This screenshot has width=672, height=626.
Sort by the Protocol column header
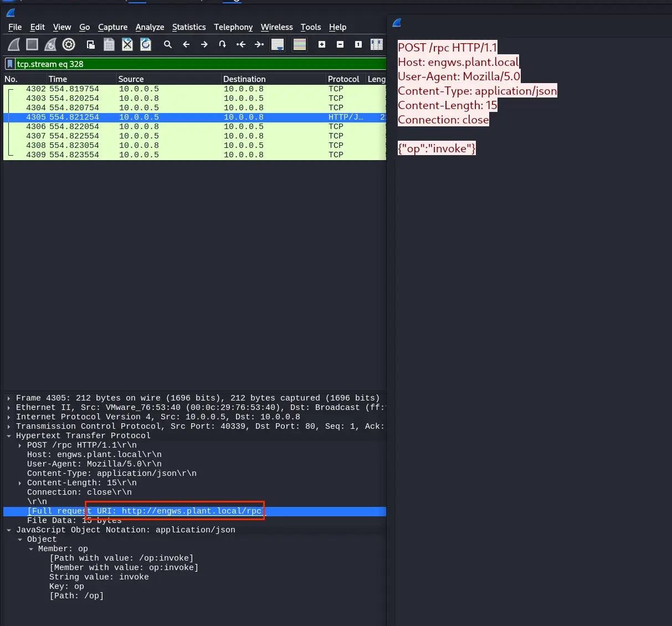tap(346, 79)
